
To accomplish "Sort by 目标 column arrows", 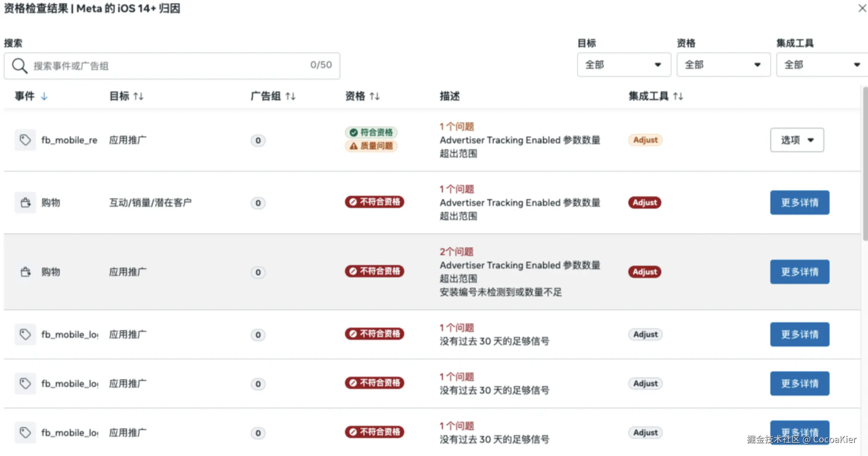I will click(x=138, y=96).
